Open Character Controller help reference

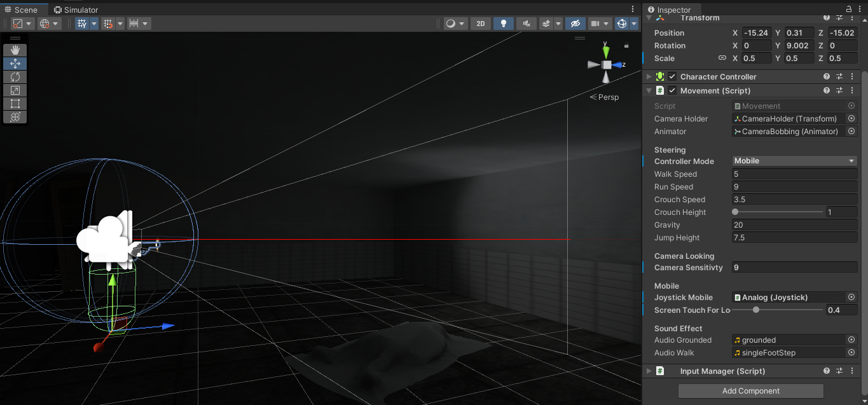(x=827, y=76)
